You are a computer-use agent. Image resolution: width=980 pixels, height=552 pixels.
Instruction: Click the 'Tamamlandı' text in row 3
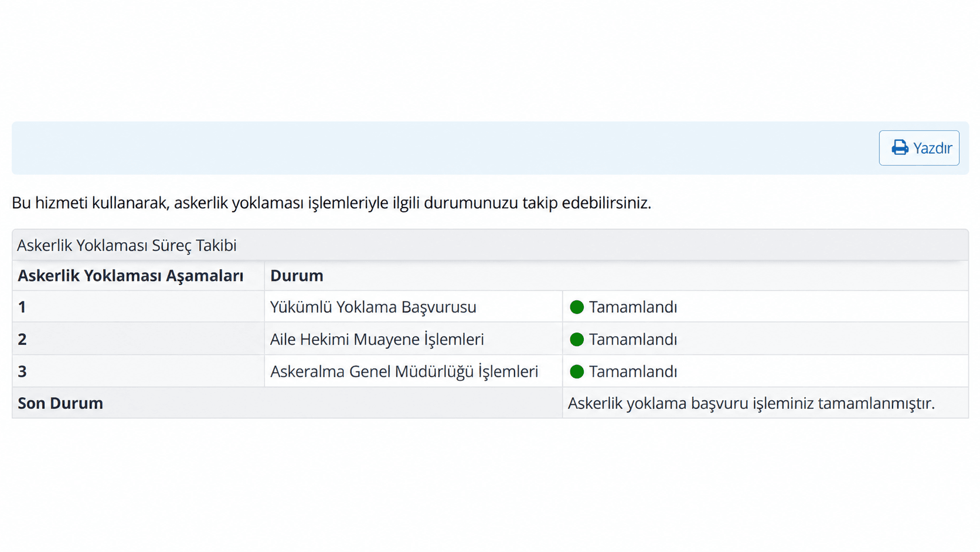(633, 371)
